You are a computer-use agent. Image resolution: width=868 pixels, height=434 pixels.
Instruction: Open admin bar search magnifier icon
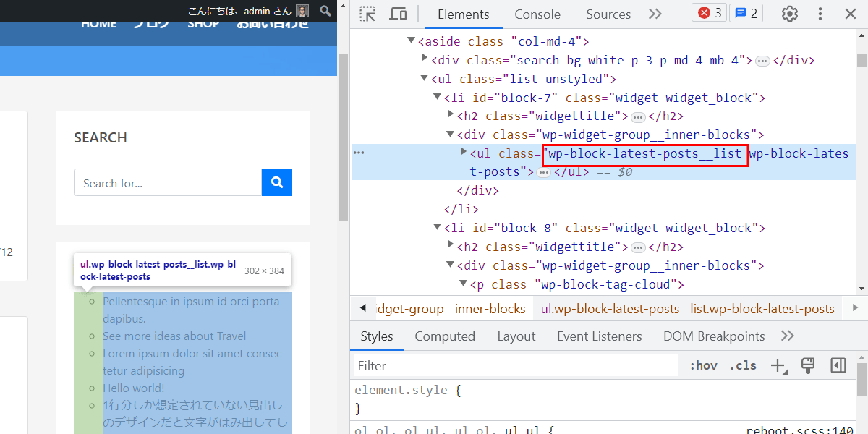(325, 11)
